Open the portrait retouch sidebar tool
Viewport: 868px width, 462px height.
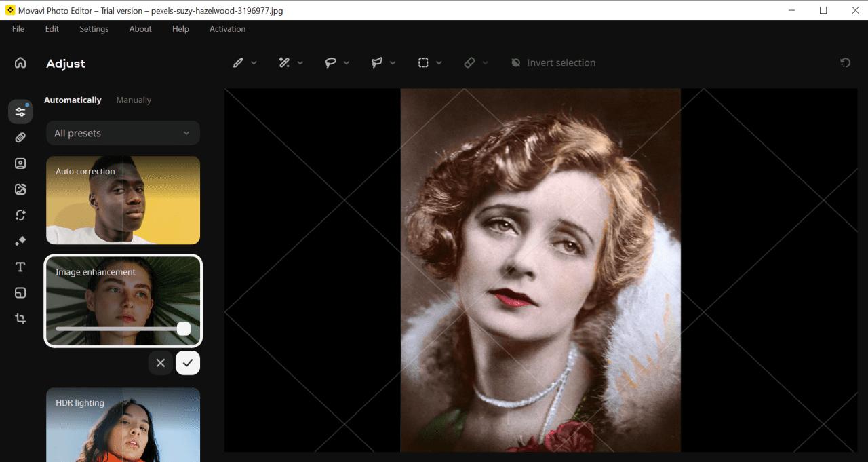click(20, 163)
